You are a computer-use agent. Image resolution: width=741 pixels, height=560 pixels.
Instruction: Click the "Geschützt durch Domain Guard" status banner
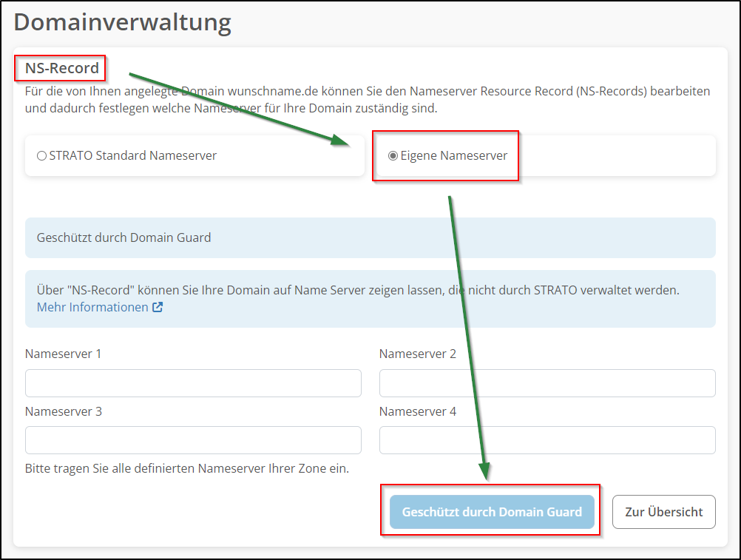[x=370, y=237]
